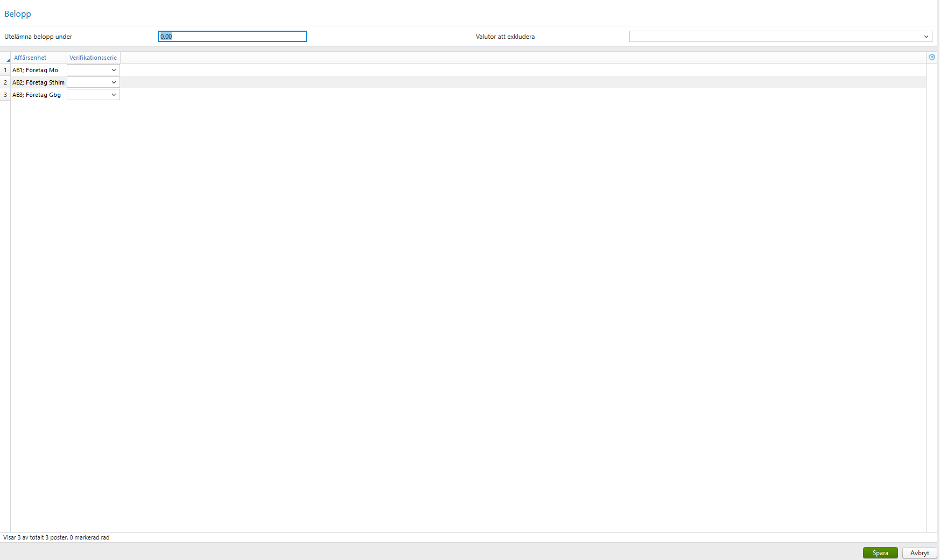The width and height of the screenshot is (940, 560).
Task: Open the Verifikationsserie dropdown for AB2; Företag Sthlm
Action: point(114,82)
